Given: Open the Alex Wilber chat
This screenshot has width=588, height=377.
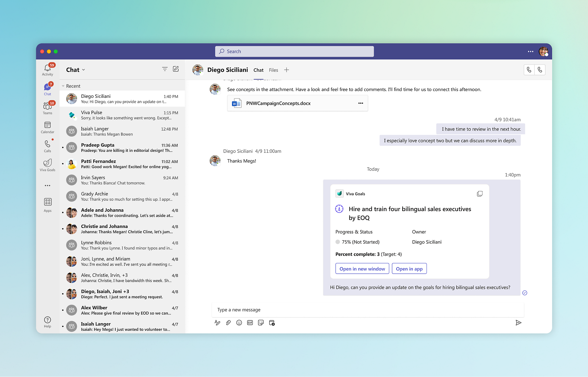Looking at the screenshot, I should (122, 310).
